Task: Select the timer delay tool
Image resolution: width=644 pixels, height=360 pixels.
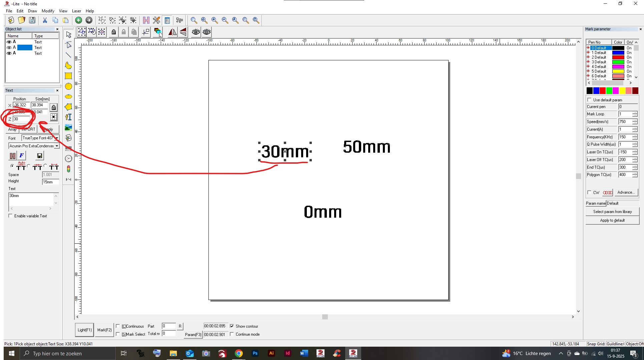Action: click(x=68, y=159)
